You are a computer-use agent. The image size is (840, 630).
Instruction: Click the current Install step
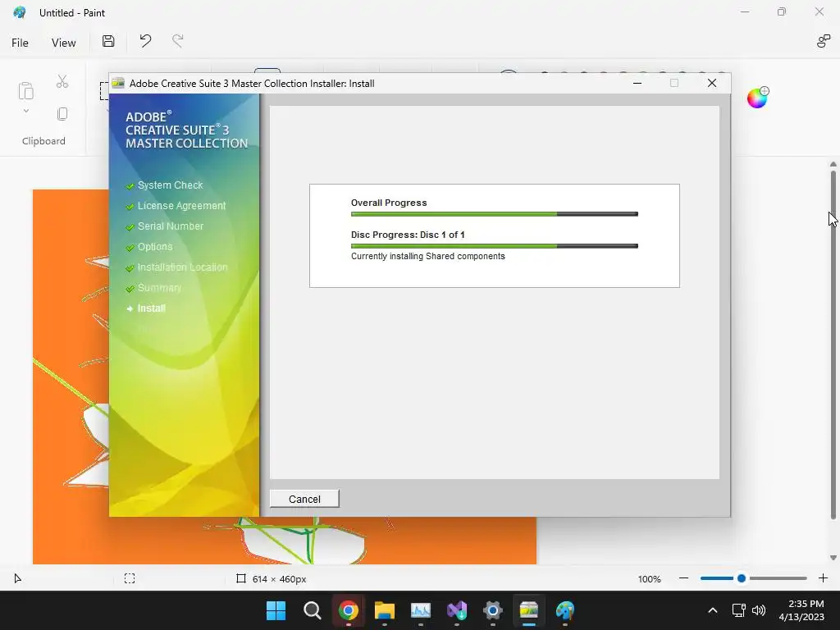(151, 308)
